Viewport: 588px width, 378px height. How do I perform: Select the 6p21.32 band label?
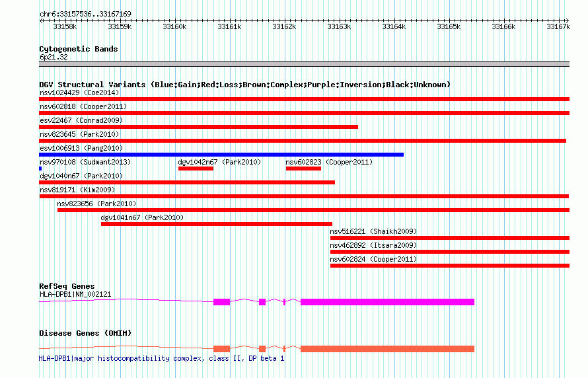(x=54, y=57)
